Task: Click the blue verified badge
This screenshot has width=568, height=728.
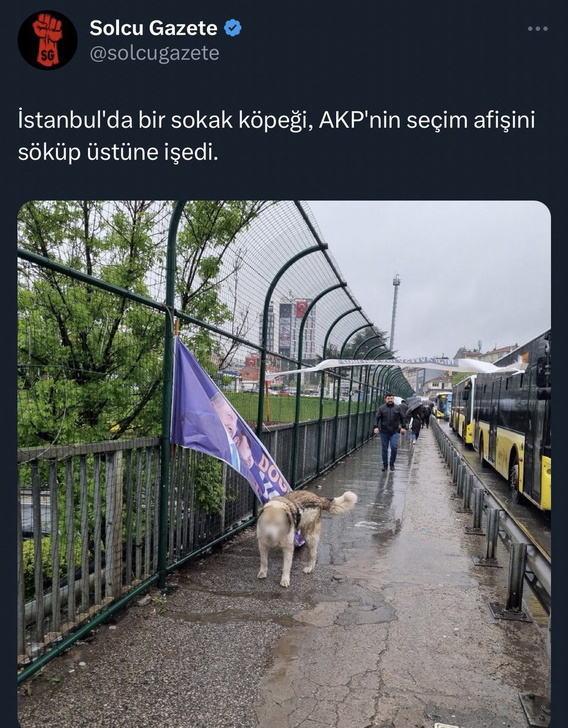Action: pos(233,28)
